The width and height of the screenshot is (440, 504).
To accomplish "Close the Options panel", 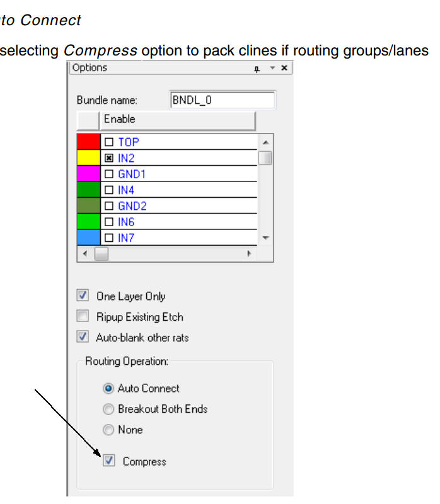I will (284, 68).
